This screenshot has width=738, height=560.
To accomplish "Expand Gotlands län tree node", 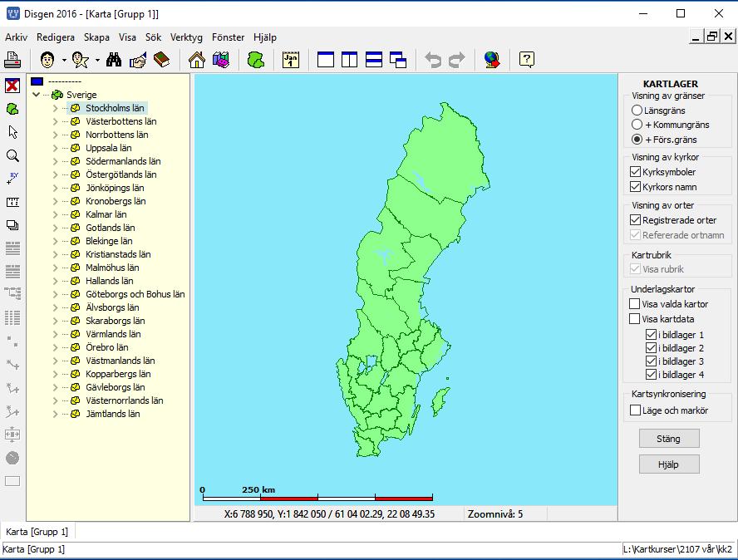I will [x=55, y=228].
